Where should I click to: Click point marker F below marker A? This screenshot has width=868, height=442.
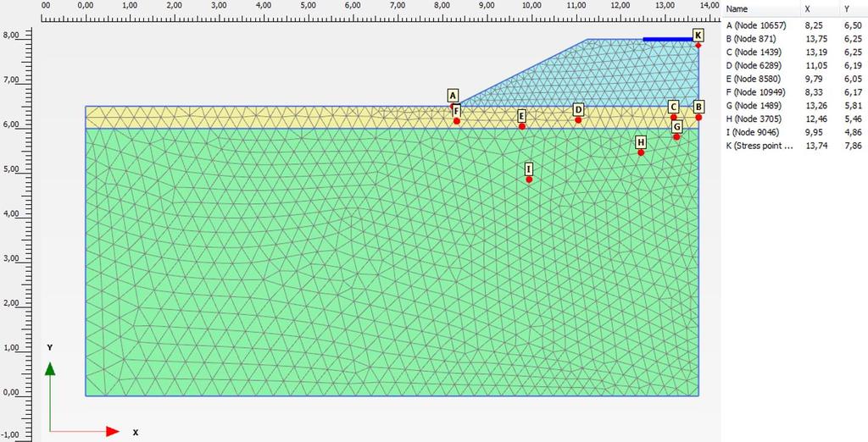coord(456,111)
